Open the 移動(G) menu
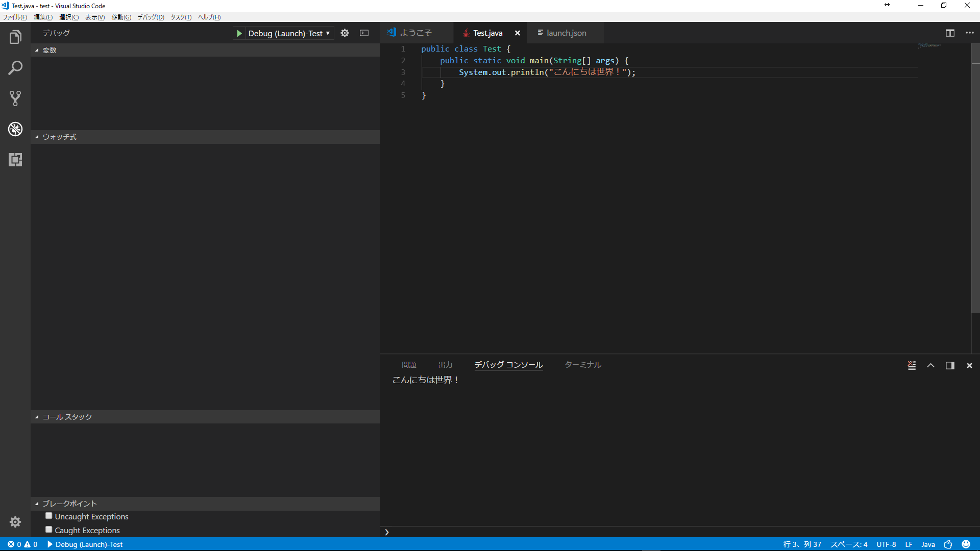The height and width of the screenshot is (551, 980). click(121, 17)
